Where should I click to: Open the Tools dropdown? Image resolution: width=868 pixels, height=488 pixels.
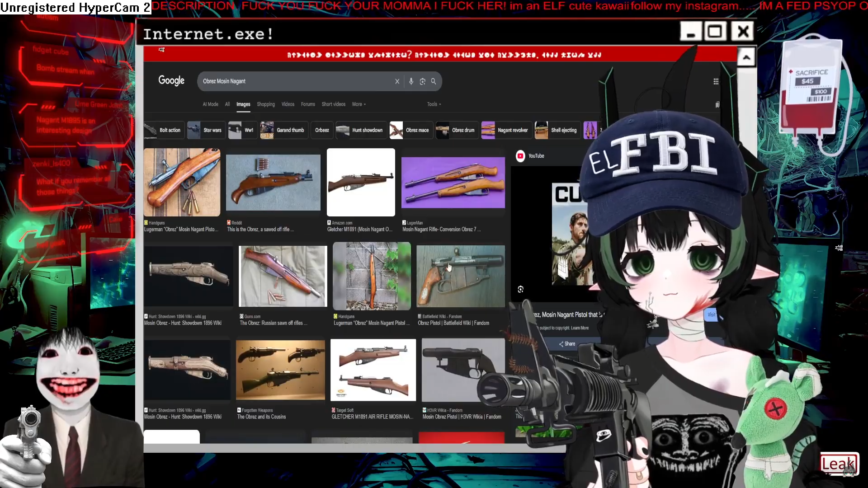(x=434, y=104)
